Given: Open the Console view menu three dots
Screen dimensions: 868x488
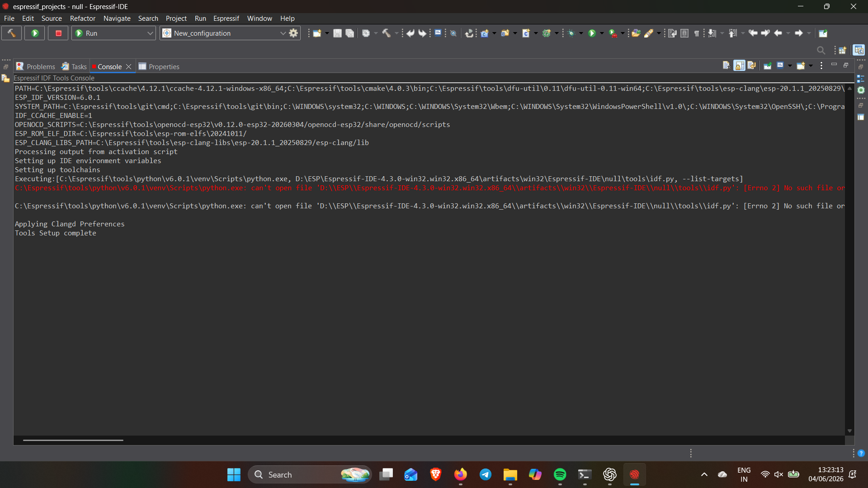Looking at the screenshot, I should coord(821,66).
